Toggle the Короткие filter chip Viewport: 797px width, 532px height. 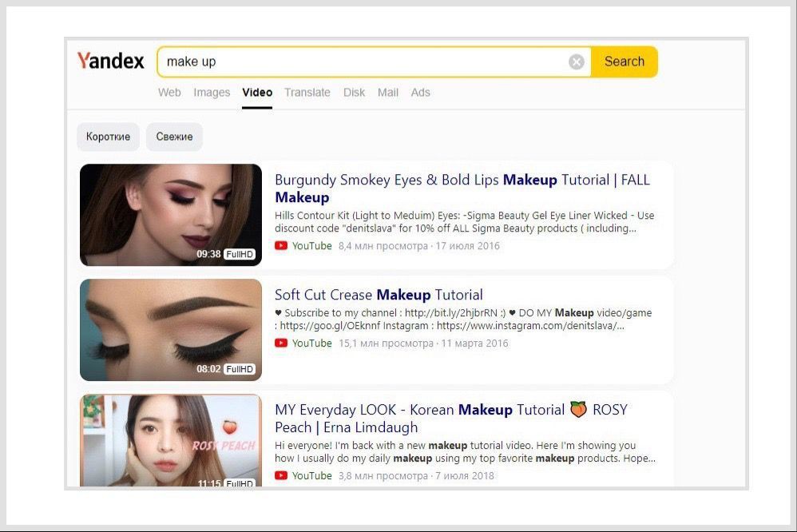point(108,137)
